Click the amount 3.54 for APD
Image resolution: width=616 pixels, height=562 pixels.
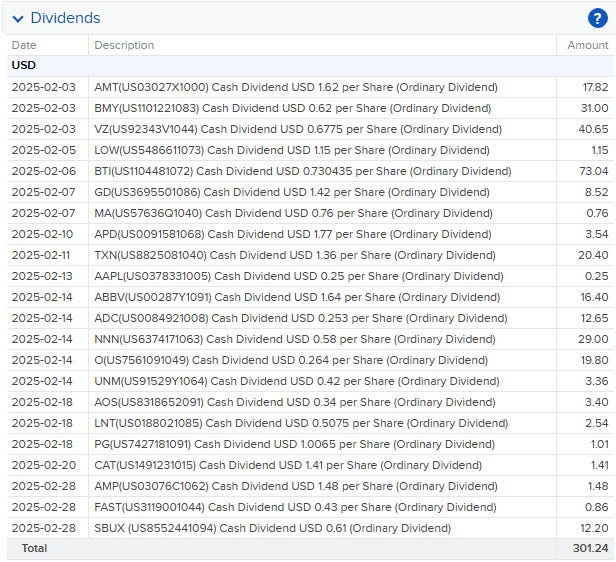coord(597,234)
